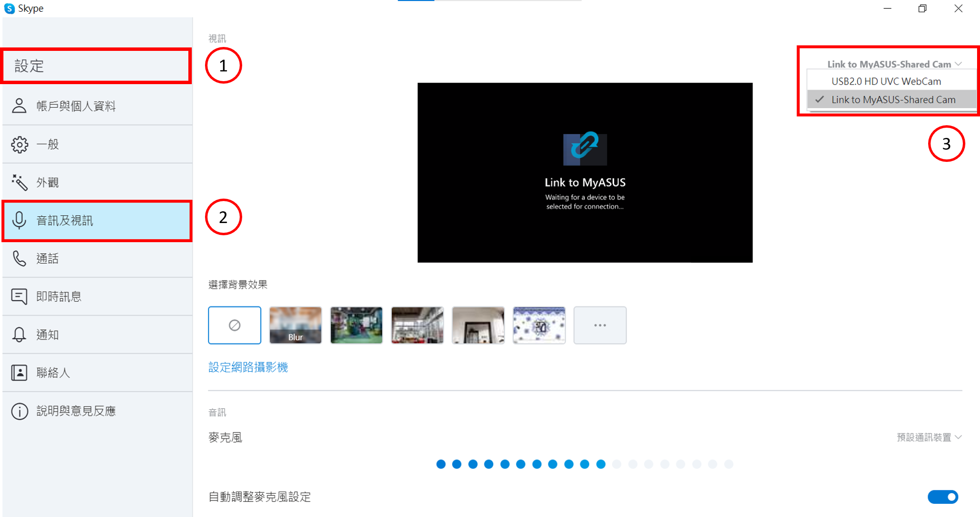This screenshot has width=980, height=517.
Task: Toggle off 自動調整麥克風設定 switch
Action: pos(943,497)
